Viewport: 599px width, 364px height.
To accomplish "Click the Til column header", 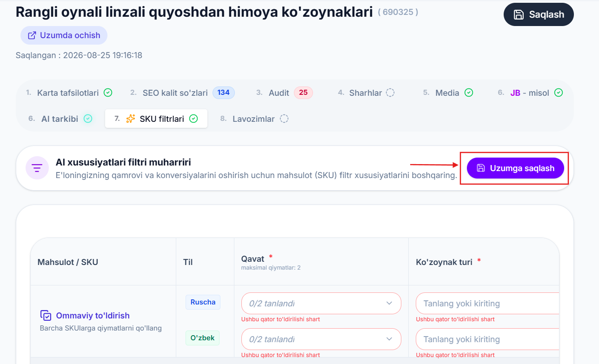I will point(188,262).
